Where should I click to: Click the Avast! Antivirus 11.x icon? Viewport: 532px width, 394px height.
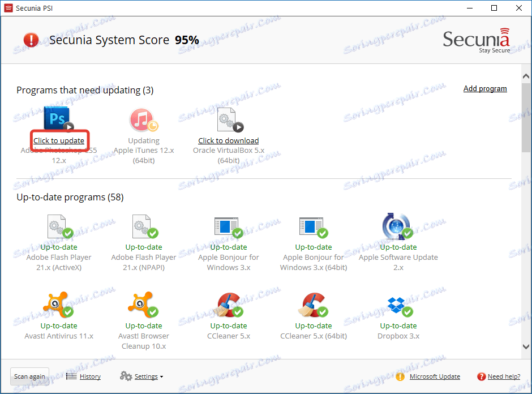(x=58, y=304)
